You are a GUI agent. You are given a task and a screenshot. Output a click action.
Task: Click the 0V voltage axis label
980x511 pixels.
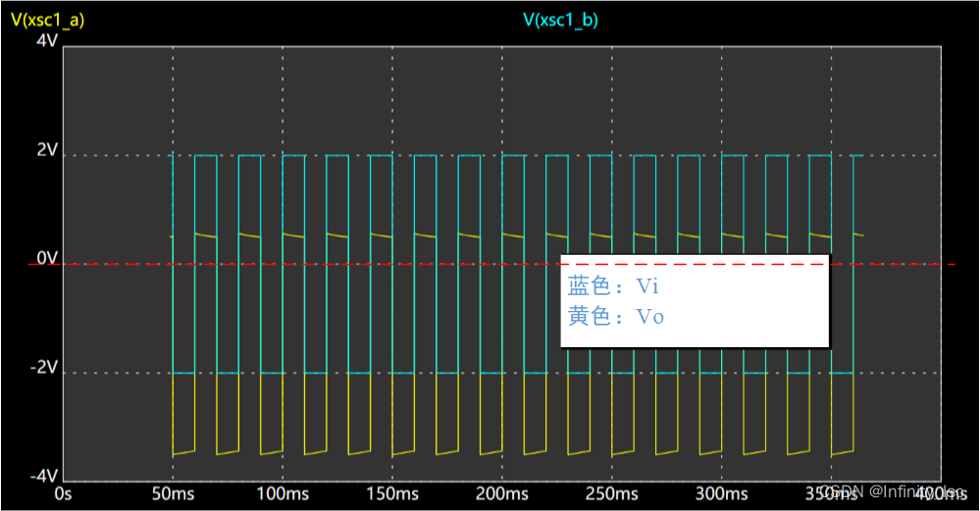click(47, 258)
